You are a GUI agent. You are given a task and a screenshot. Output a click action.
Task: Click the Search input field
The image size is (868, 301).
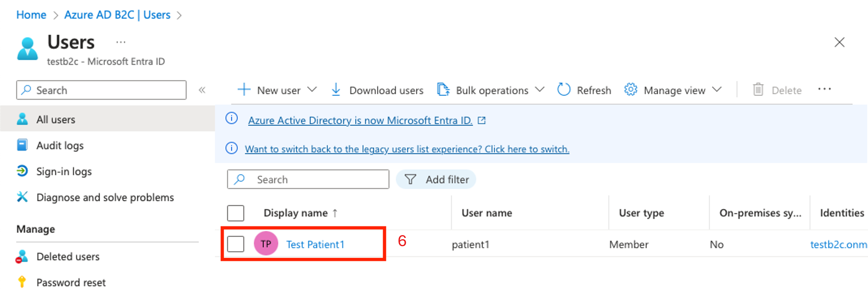coord(308,179)
